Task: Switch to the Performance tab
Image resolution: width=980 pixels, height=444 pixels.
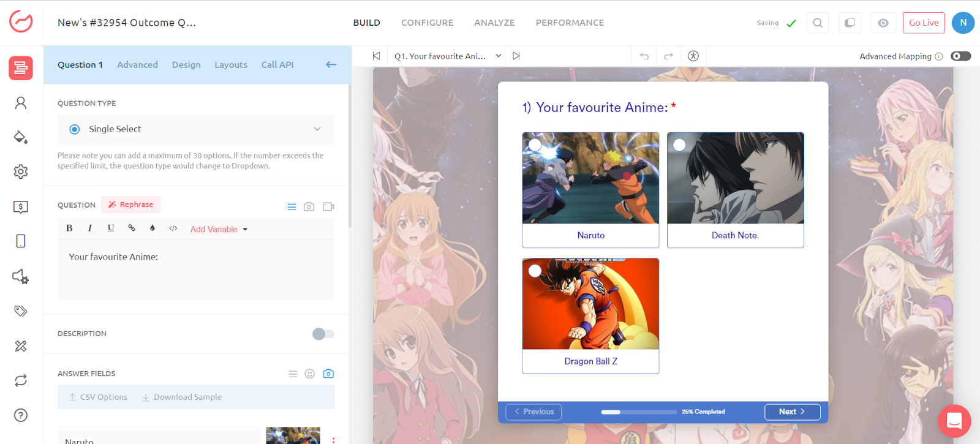Action: pos(570,23)
